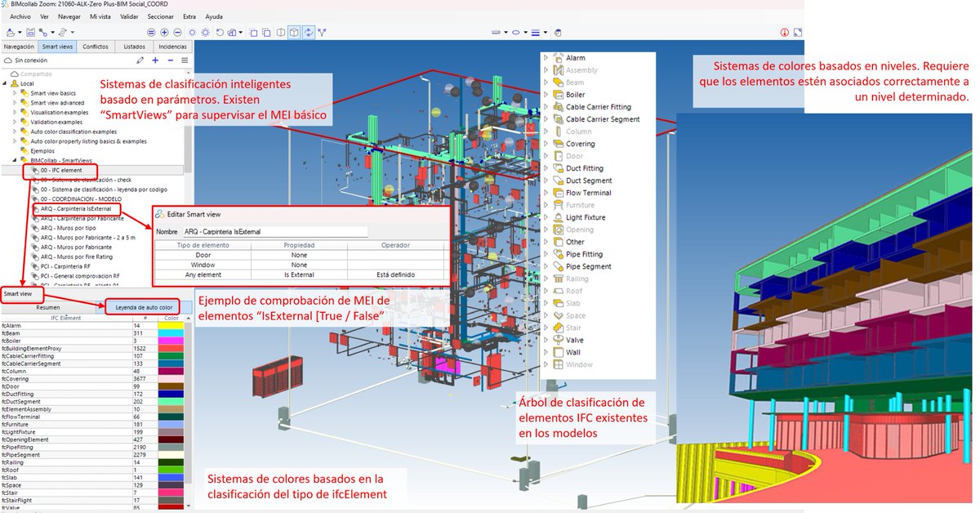Expand the Pipe Segment node in IFC tree

(546, 266)
